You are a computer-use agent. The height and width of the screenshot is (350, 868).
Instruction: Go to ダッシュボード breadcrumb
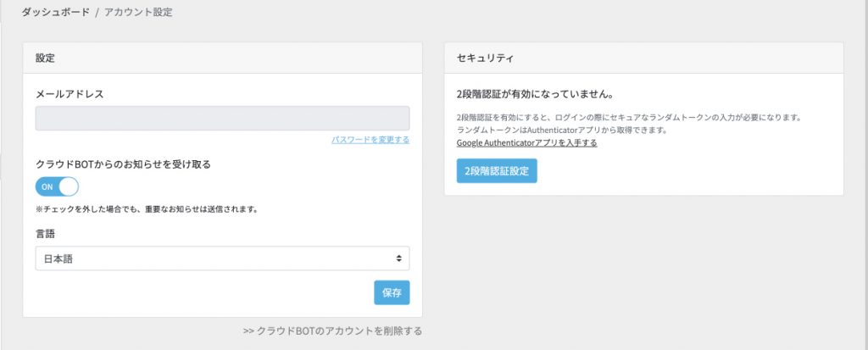coord(55,12)
